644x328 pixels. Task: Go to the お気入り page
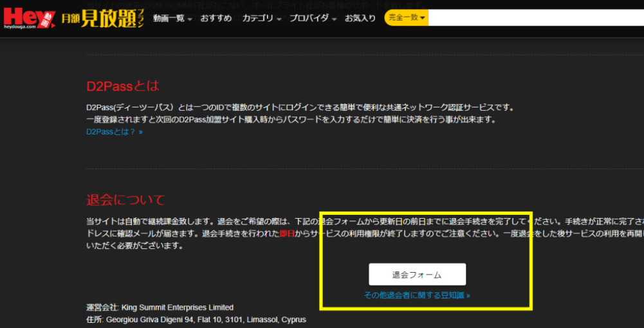tap(360, 19)
